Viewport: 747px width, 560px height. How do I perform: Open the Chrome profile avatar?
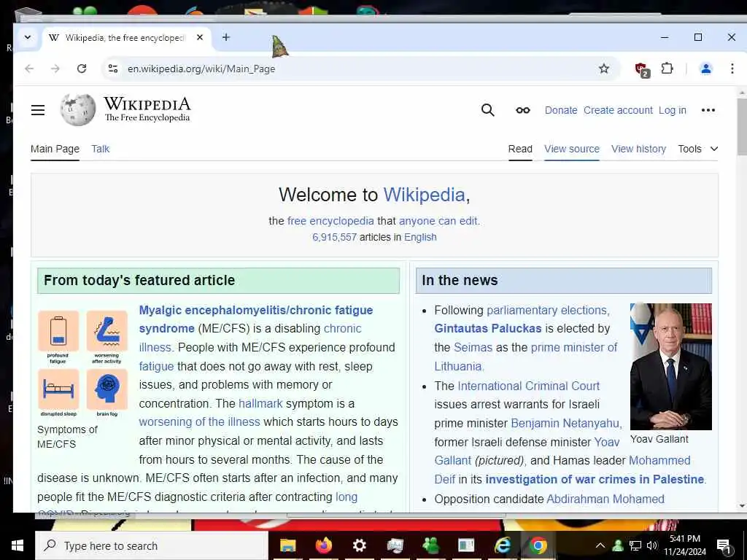[705, 69]
